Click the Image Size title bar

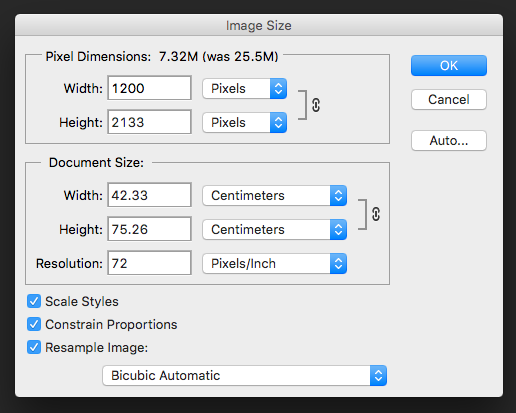[259, 25]
